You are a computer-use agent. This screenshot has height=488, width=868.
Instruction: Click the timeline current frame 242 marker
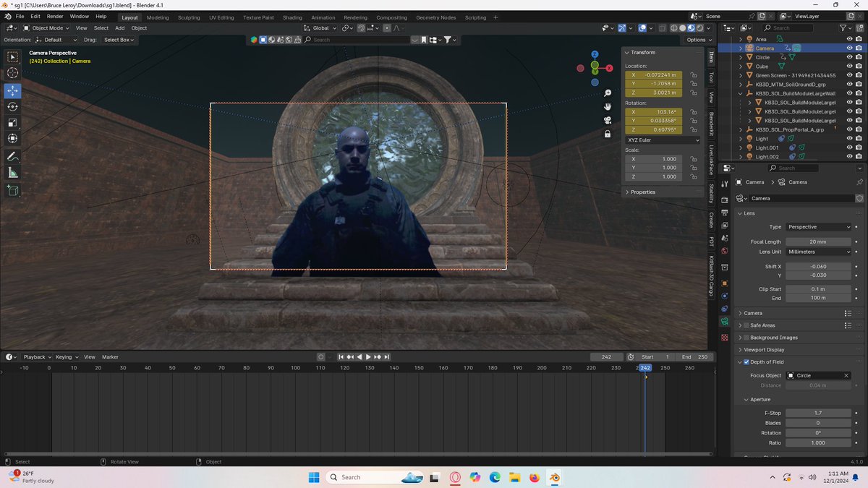coord(645,368)
